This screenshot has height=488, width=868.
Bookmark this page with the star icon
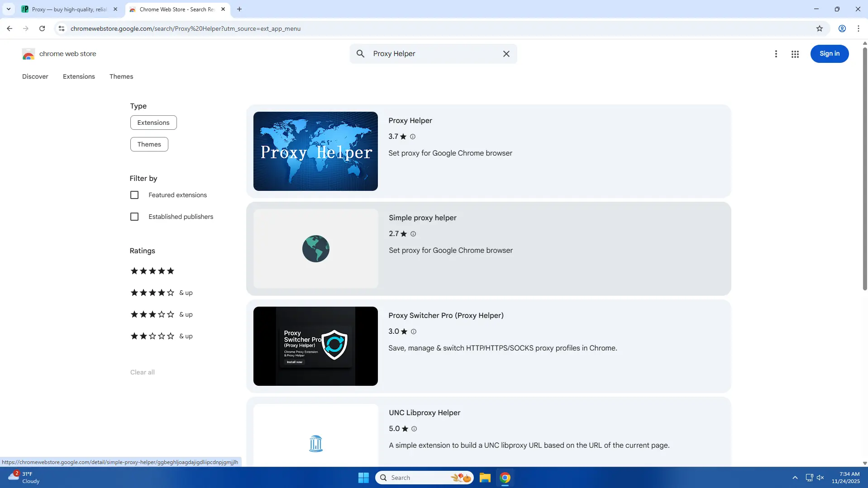point(820,28)
